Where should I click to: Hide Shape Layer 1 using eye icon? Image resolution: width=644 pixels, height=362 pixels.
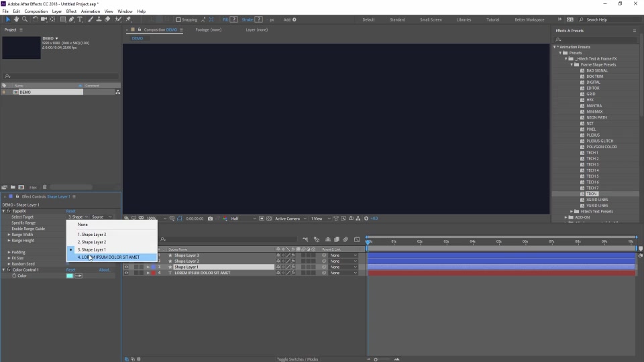pos(127,267)
